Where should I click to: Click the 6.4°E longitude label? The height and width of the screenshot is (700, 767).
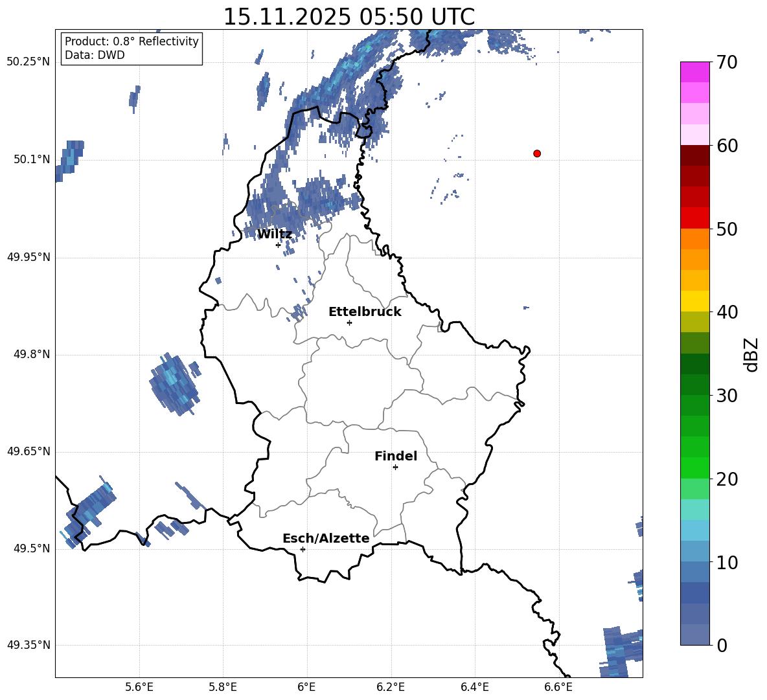click(x=474, y=687)
